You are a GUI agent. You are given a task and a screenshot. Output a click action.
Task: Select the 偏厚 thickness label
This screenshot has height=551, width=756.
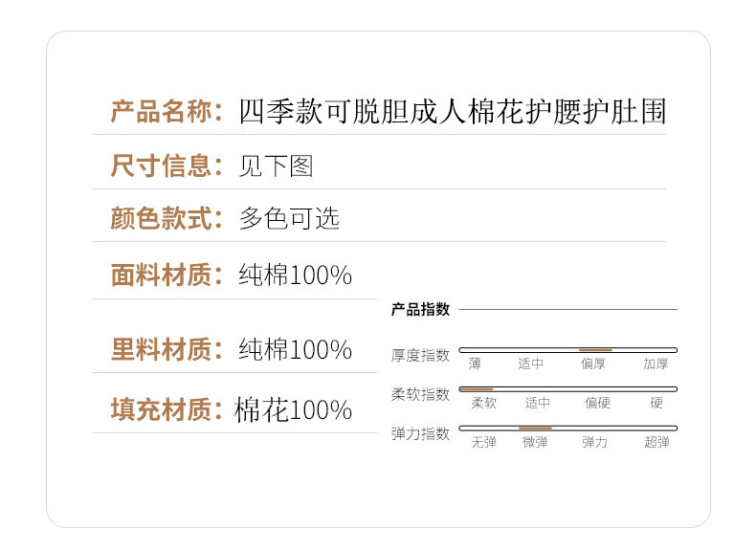pos(593,364)
